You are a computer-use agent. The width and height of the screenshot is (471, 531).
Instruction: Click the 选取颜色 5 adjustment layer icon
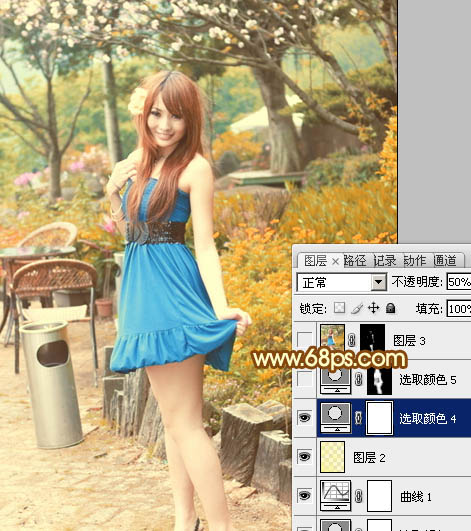pos(335,380)
